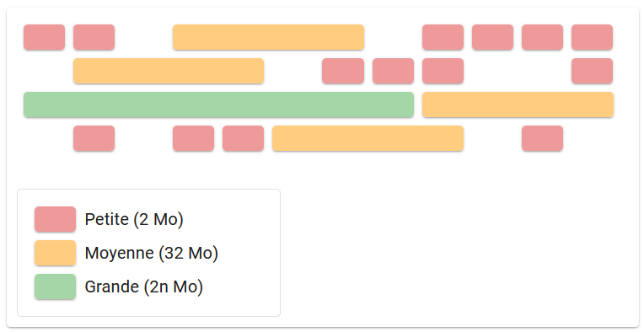Click the orange block in the first row
Screen dimensions: 644x332
pos(268,37)
